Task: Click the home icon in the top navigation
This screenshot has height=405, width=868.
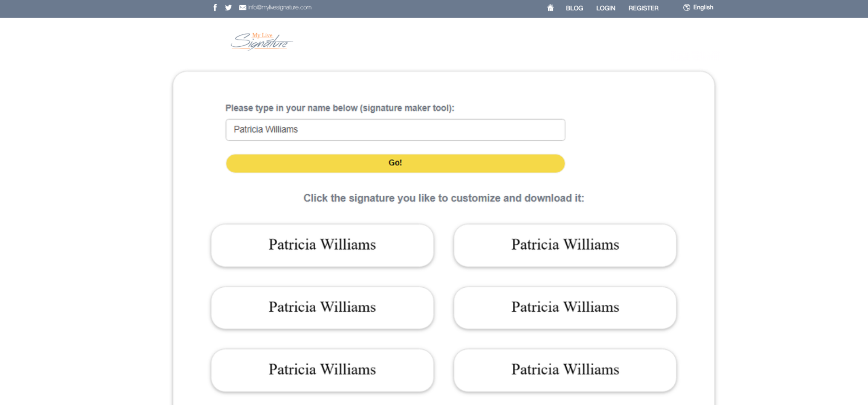Action: [550, 7]
